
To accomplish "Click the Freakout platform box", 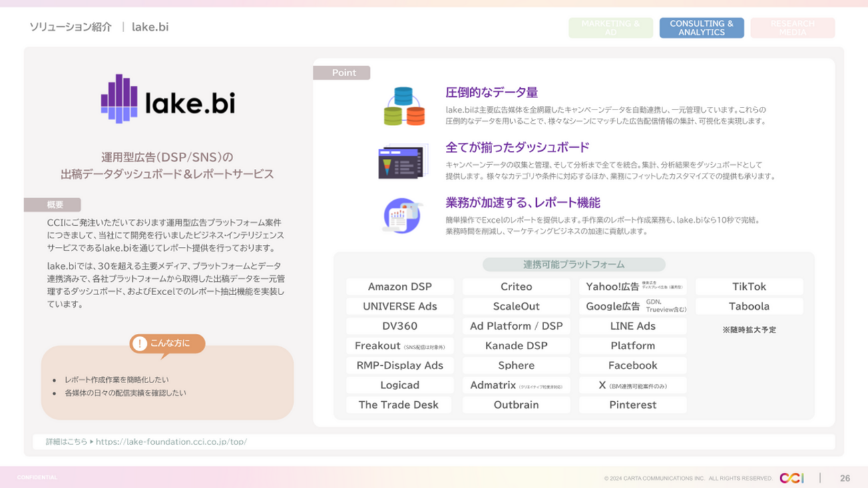I will click(x=400, y=346).
